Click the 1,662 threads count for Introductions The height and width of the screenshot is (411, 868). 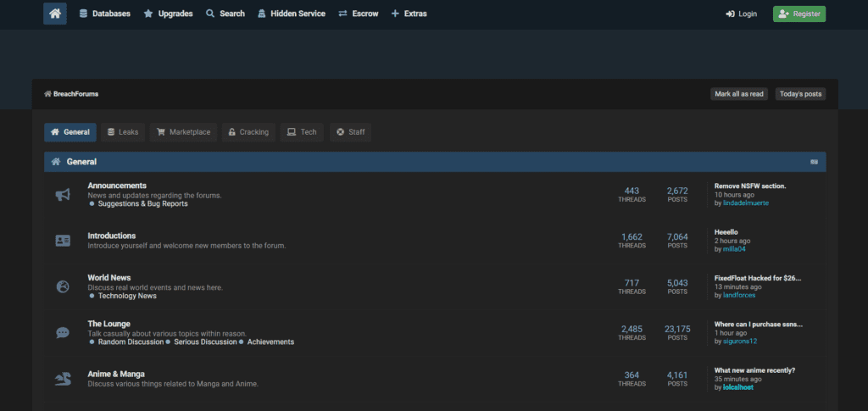pyautogui.click(x=632, y=237)
